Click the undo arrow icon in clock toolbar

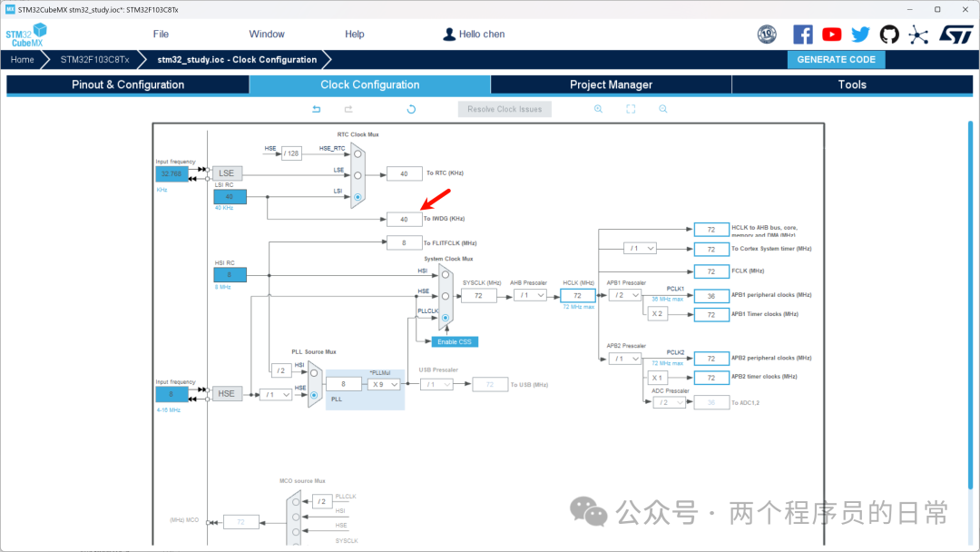(317, 109)
